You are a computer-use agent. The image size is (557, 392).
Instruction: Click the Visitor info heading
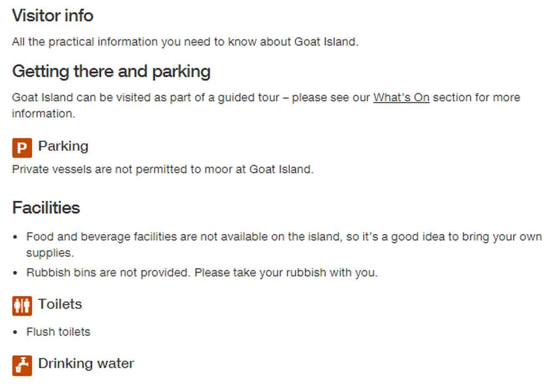[x=53, y=16]
